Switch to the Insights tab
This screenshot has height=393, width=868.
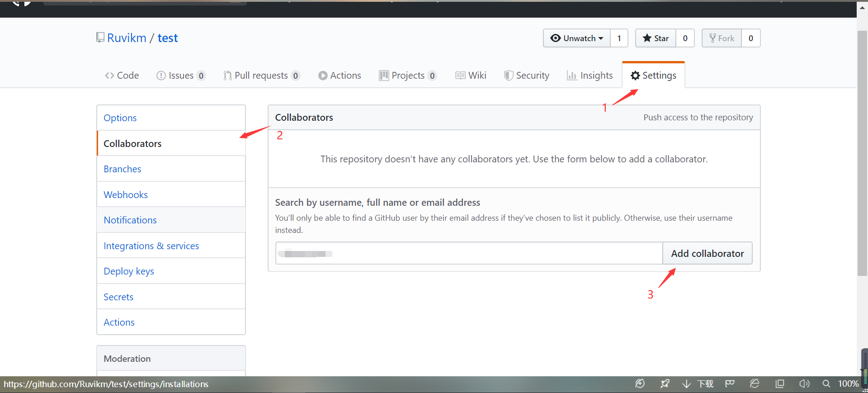click(x=590, y=76)
